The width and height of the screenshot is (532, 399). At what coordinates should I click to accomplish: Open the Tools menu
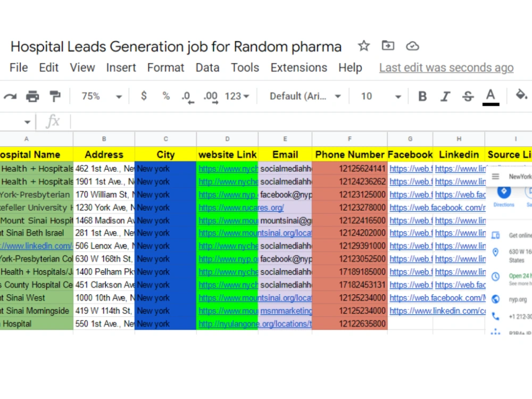[x=245, y=68]
